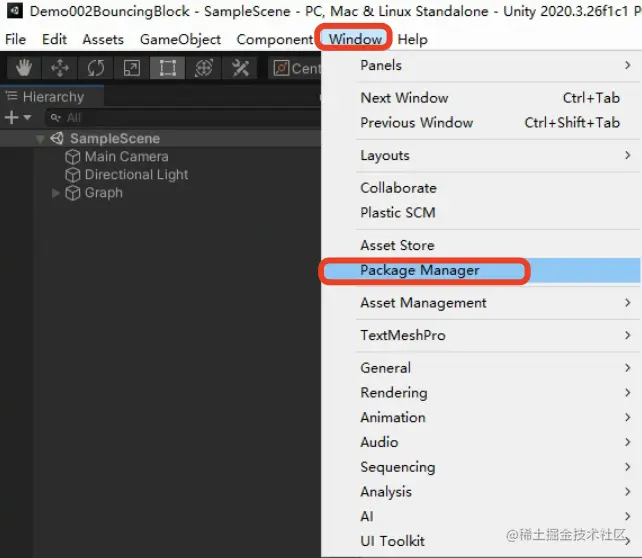Screen dimensions: 642x558
Task: Open the Edit menu
Action: 54,39
